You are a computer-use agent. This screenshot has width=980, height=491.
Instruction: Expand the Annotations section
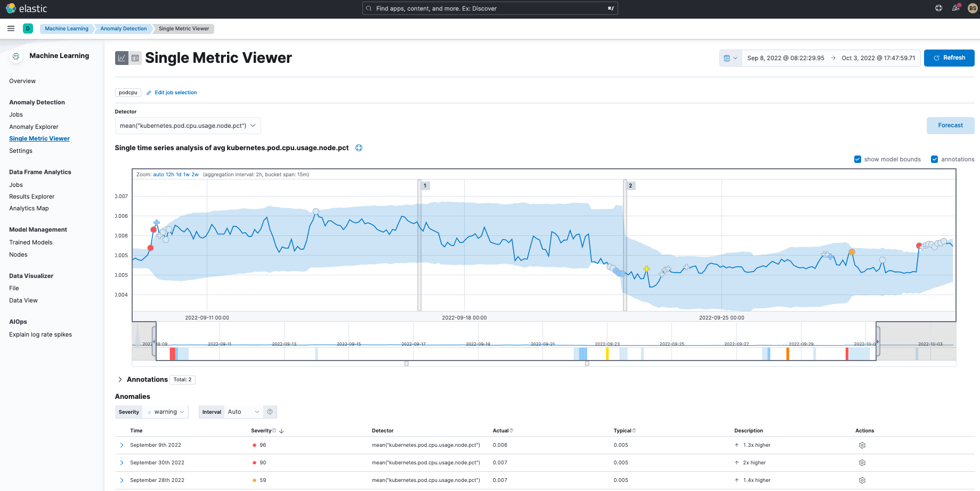click(x=120, y=380)
